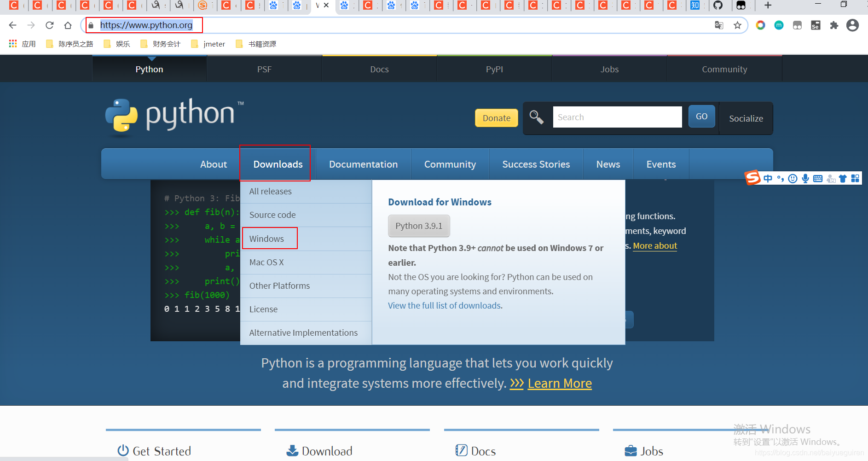
Task: Open the 陈序员之路 bookmark folder
Action: coord(69,44)
